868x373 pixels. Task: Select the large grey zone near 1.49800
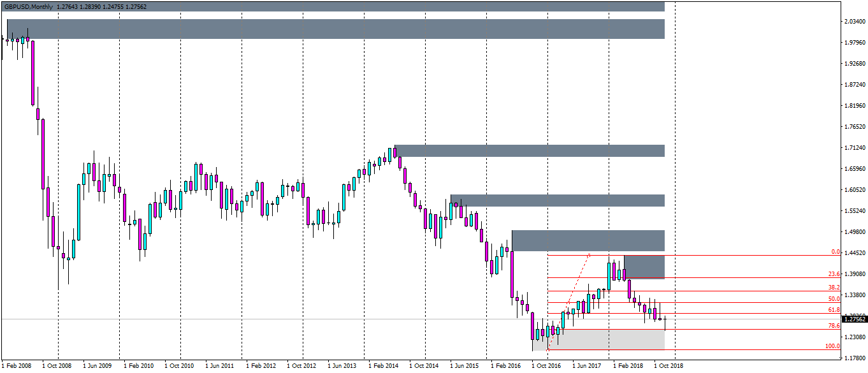[x=588, y=241]
